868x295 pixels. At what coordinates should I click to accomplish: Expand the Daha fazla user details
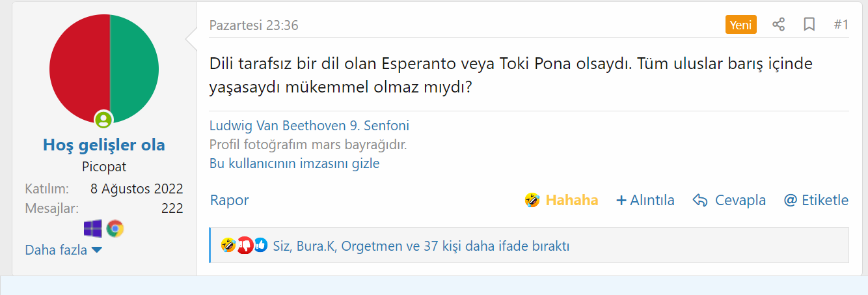coord(63,249)
